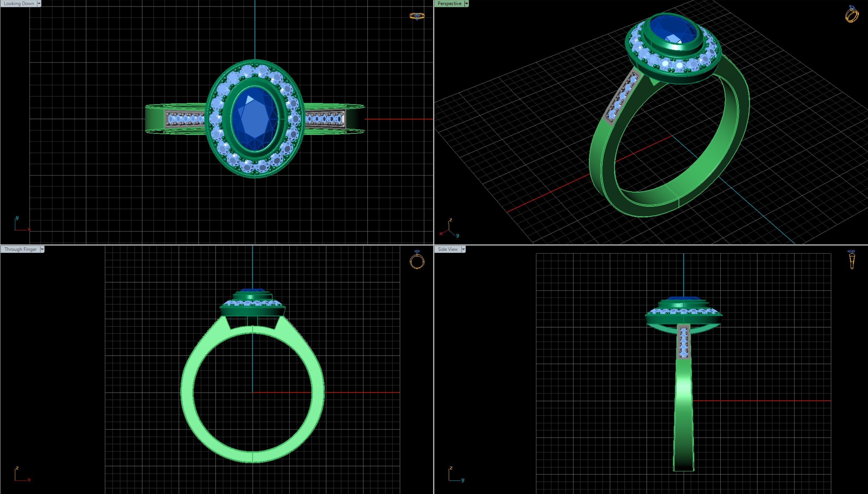The width and height of the screenshot is (868, 494).
Task: Open the Looking Down viewport dropdown arrow
Action: [39, 3]
